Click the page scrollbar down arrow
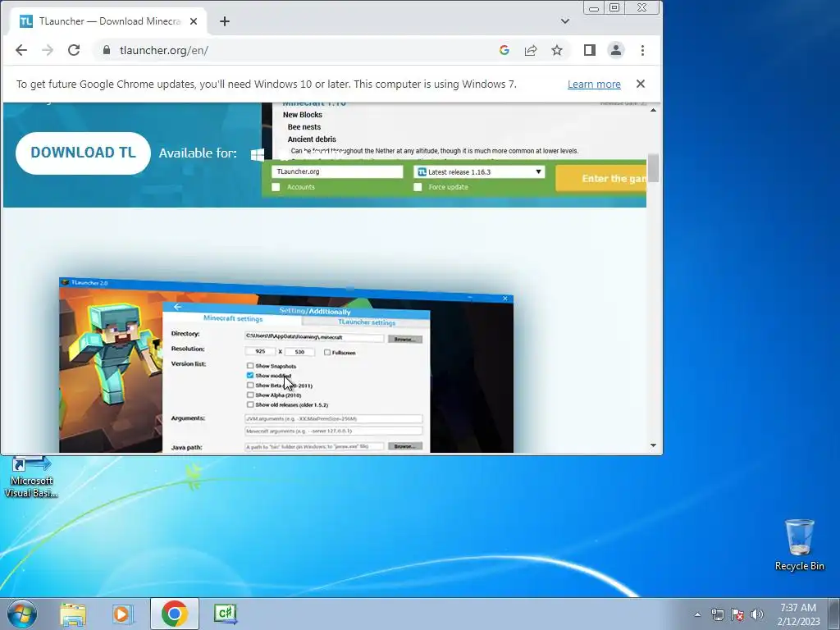Viewport: 840px width, 630px height. tap(653, 445)
